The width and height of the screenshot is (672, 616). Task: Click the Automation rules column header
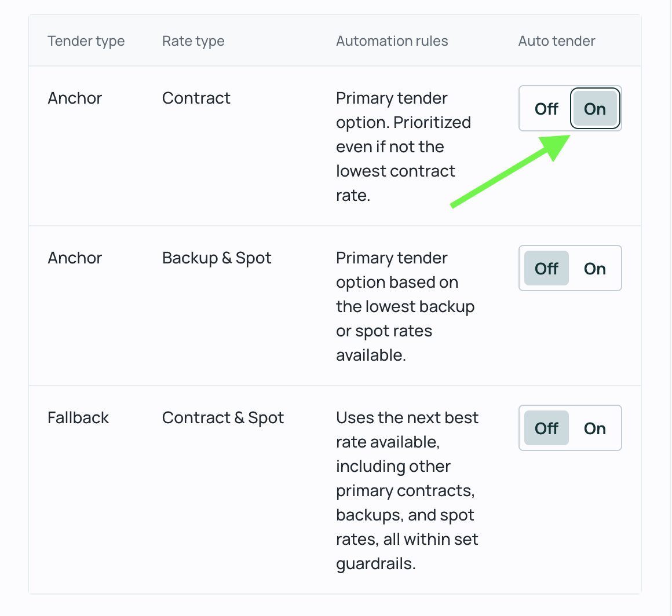392,41
